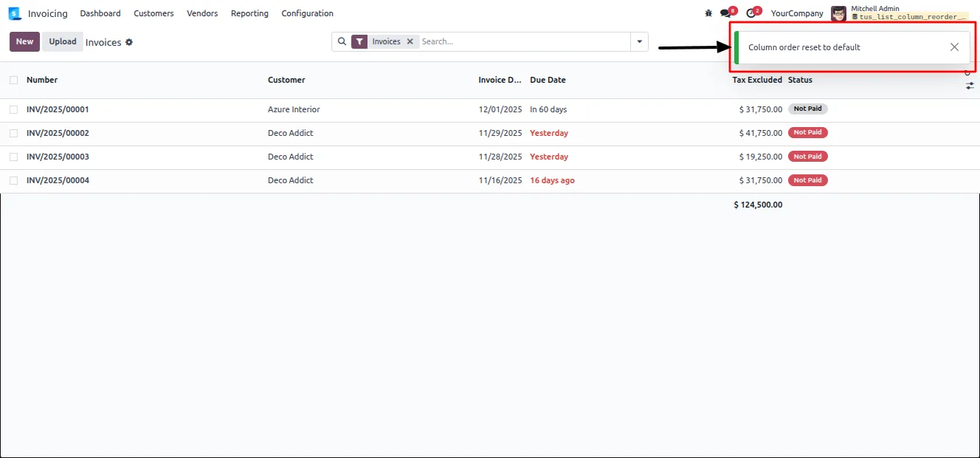Open the Dashboard menu
The height and width of the screenshot is (458, 980).
[100, 13]
